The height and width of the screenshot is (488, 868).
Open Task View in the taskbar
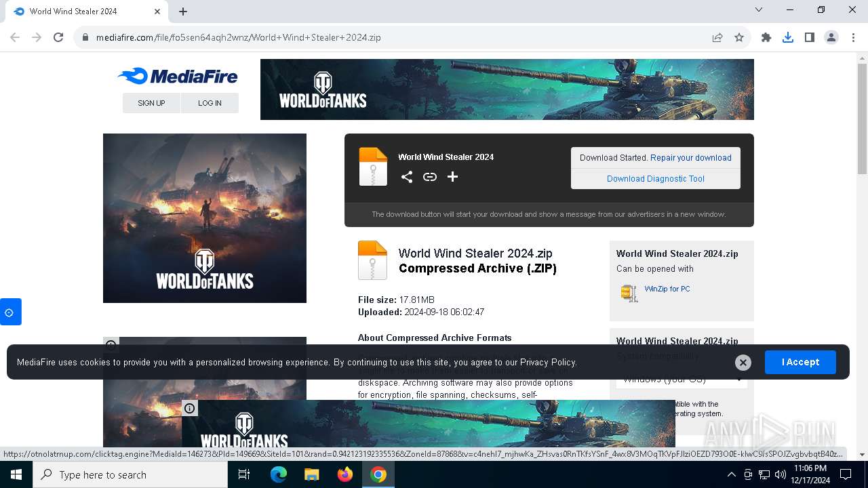click(245, 474)
